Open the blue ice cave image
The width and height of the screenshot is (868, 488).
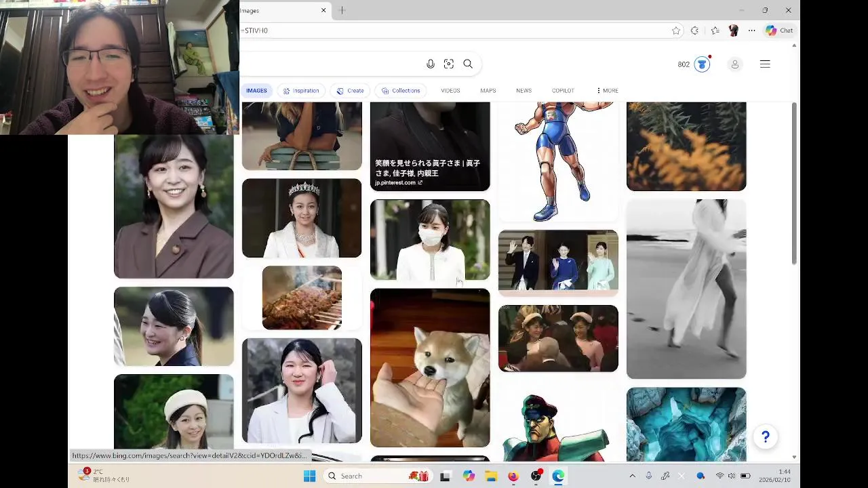click(x=686, y=424)
